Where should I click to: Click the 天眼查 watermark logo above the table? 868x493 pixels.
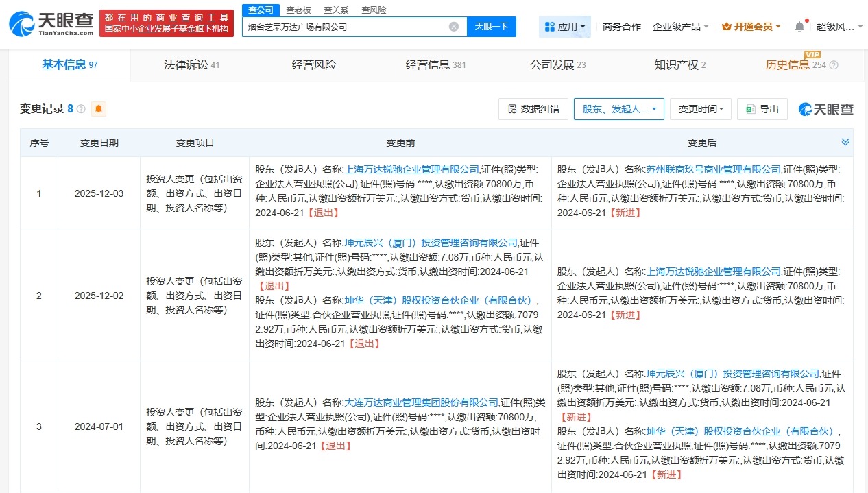pos(825,108)
